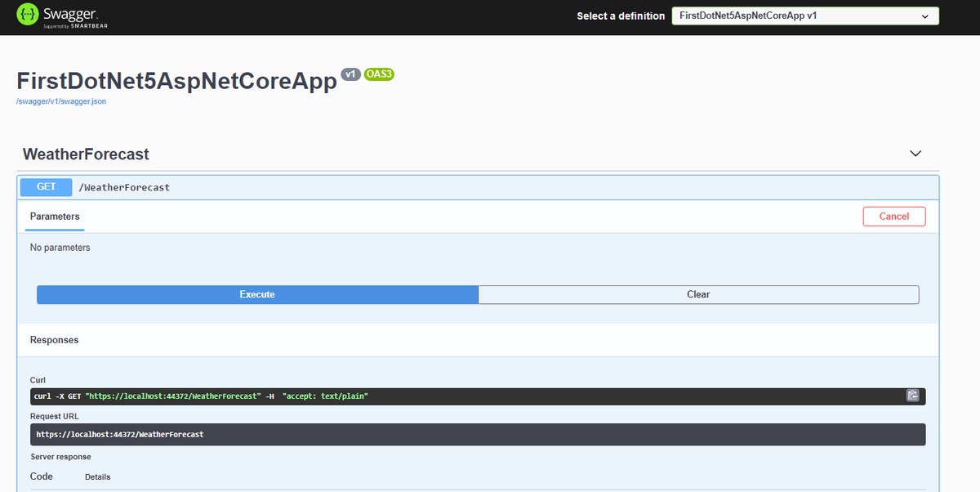
Task: Click the Details column header
Action: pyautogui.click(x=98, y=476)
